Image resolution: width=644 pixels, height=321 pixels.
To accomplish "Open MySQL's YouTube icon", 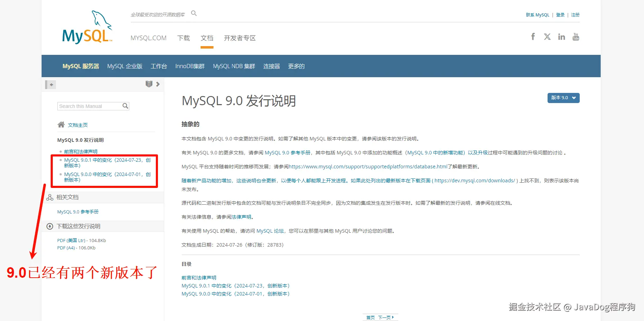I will [x=576, y=37].
